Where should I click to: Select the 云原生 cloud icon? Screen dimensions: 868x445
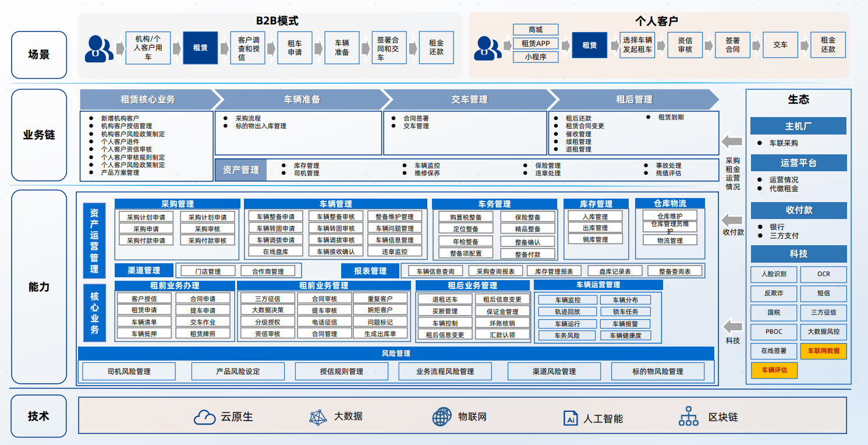[205, 417]
